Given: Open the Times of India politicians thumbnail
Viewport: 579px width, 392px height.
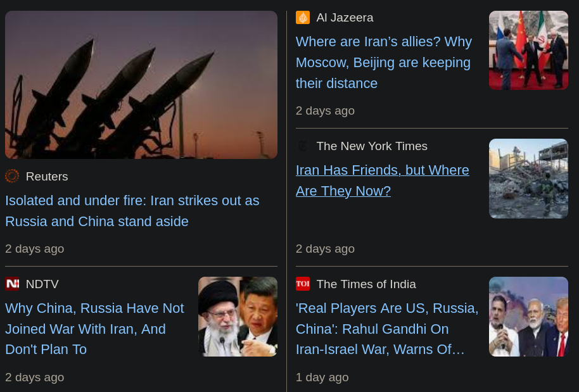Looking at the screenshot, I should pyautogui.click(x=528, y=317).
